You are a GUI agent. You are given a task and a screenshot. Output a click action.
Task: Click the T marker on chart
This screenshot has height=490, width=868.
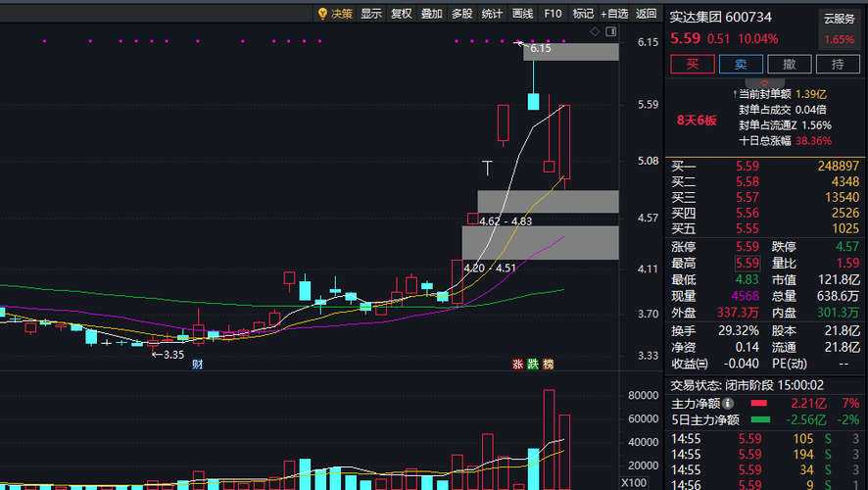tap(487, 168)
